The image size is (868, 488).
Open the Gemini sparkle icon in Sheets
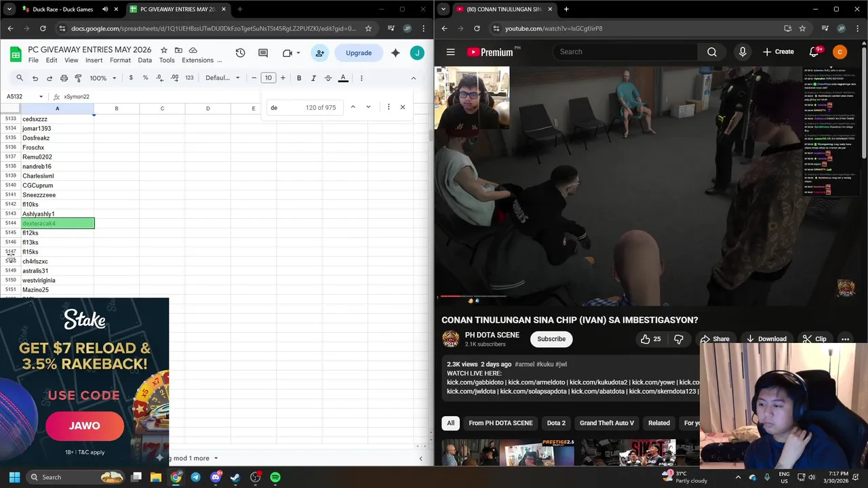pyautogui.click(x=395, y=53)
